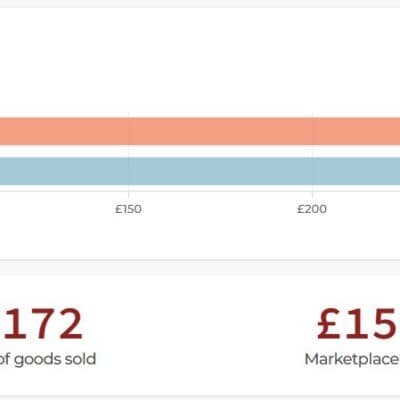
Task: Click the pound sign in £15
Action: 329,324
